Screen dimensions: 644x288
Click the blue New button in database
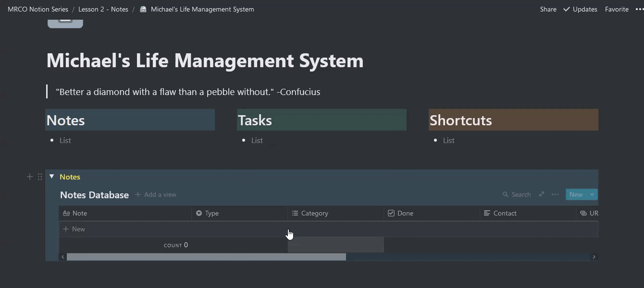pyautogui.click(x=576, y=194)
